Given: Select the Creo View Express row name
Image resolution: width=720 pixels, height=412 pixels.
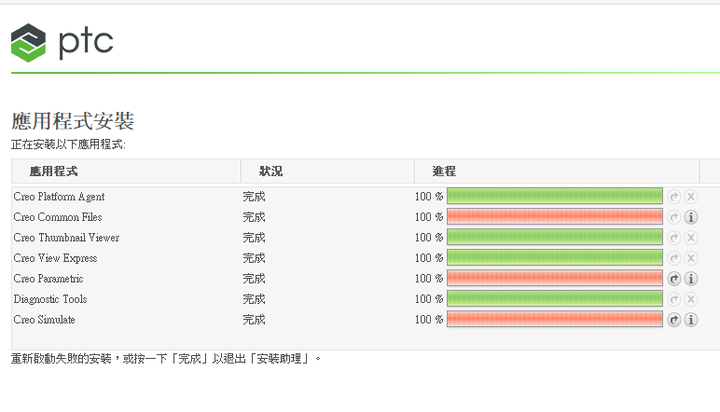Looking at the screenshot, I should (55, 258).
